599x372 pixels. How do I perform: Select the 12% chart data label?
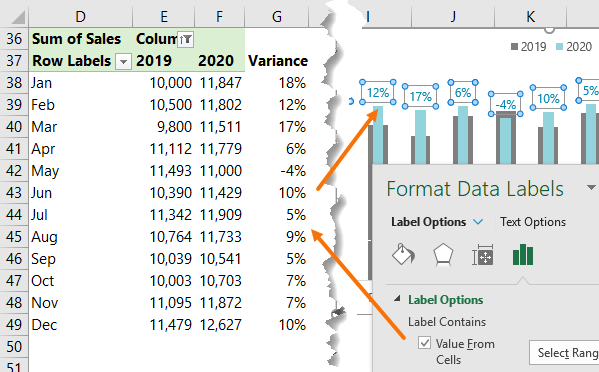(x=378, y=92)
